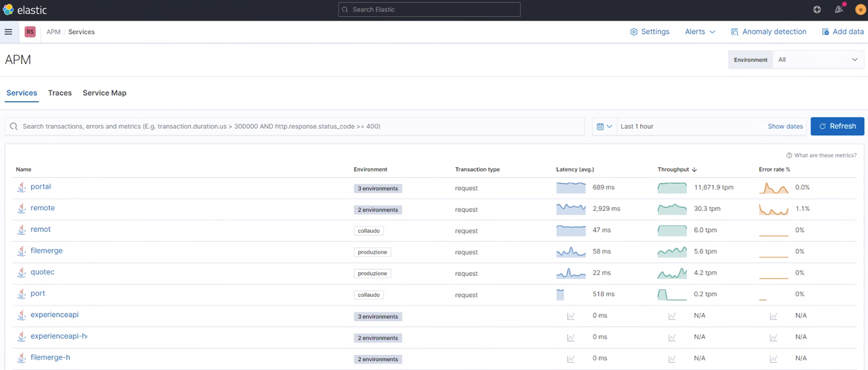
Task: Open the port service
Action: click(38, 294)
